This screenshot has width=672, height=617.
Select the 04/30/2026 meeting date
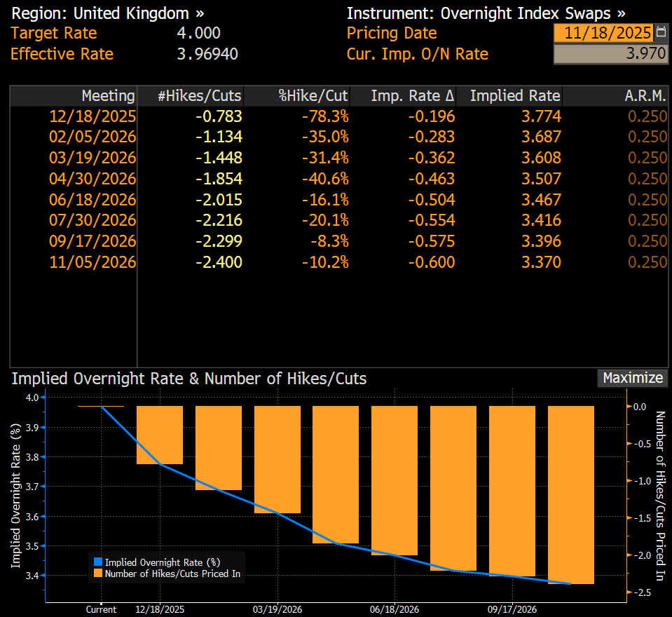[x=92, y=179]
